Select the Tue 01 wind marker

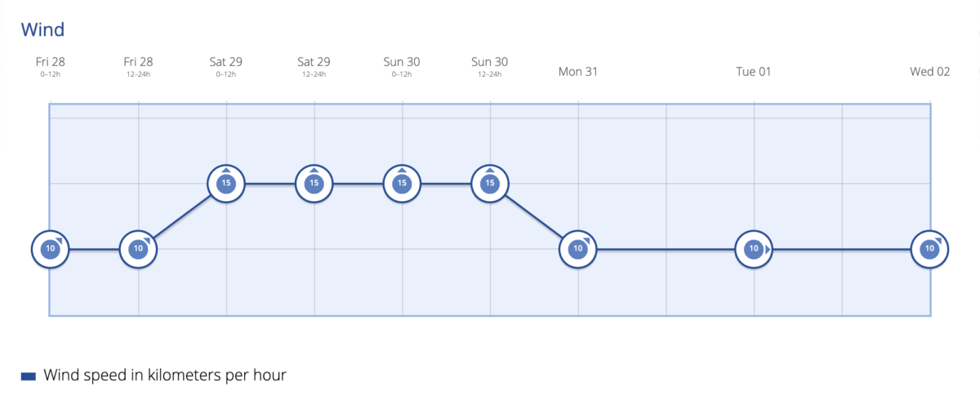pyautogui.click(x=754, y=248)
